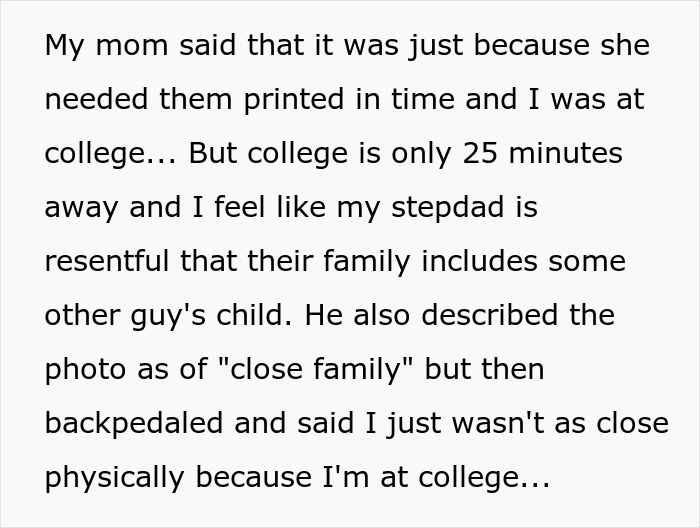Click the word "away"

click(81, 208)
